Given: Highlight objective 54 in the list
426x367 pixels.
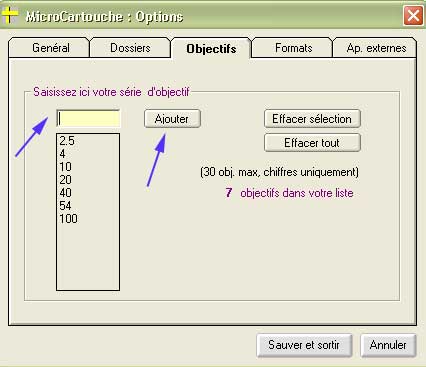Looking at the screenshot, I should [x=88, y=206].
